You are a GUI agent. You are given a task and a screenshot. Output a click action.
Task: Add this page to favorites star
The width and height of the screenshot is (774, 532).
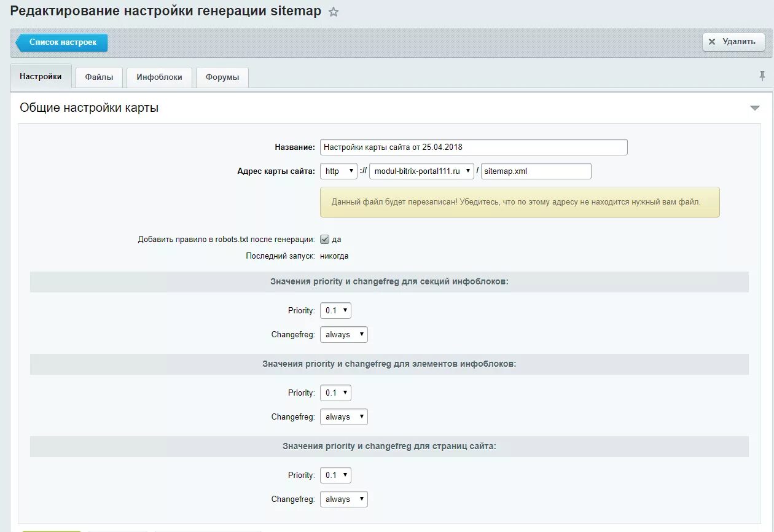[334, 12]
